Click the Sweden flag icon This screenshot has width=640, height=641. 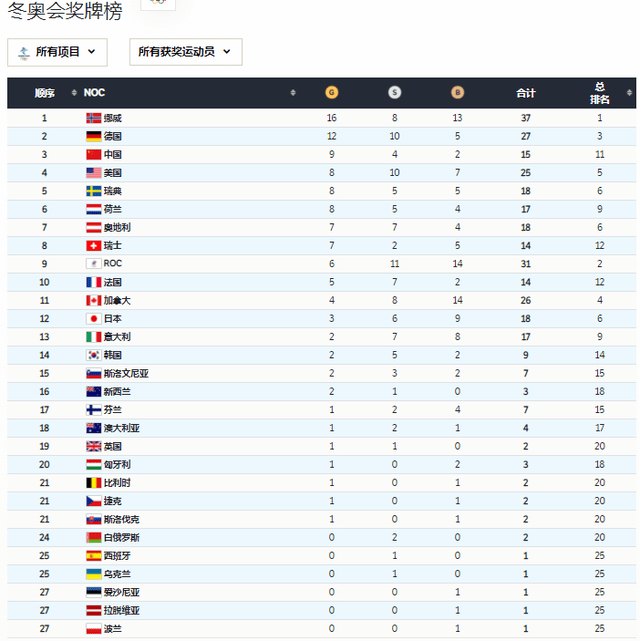click(94, 191)
